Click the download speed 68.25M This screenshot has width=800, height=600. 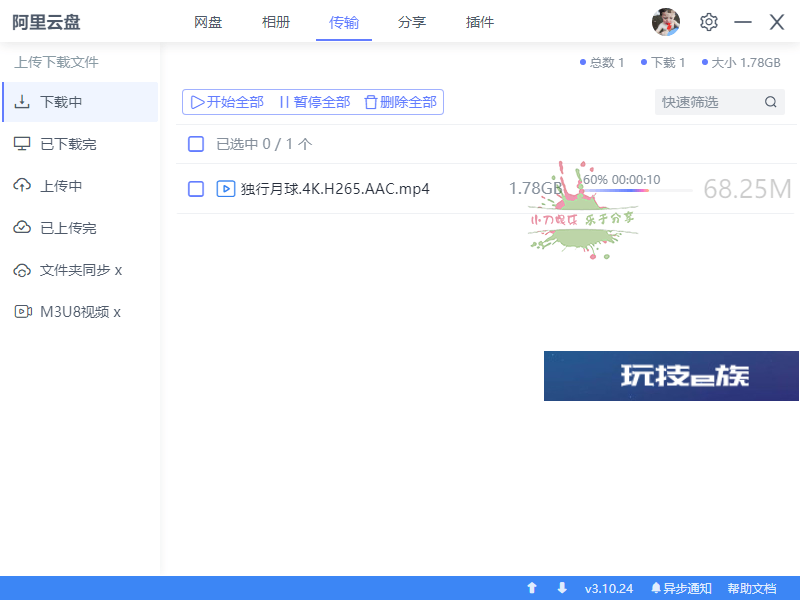[747, 189]
